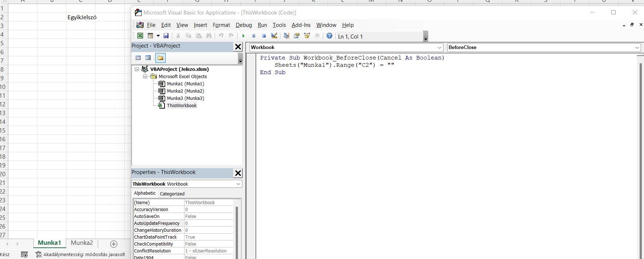Click the Toolbox toolbar icon
The height and width of the screenshot is (259, 644).
click(x=317, y=36)
